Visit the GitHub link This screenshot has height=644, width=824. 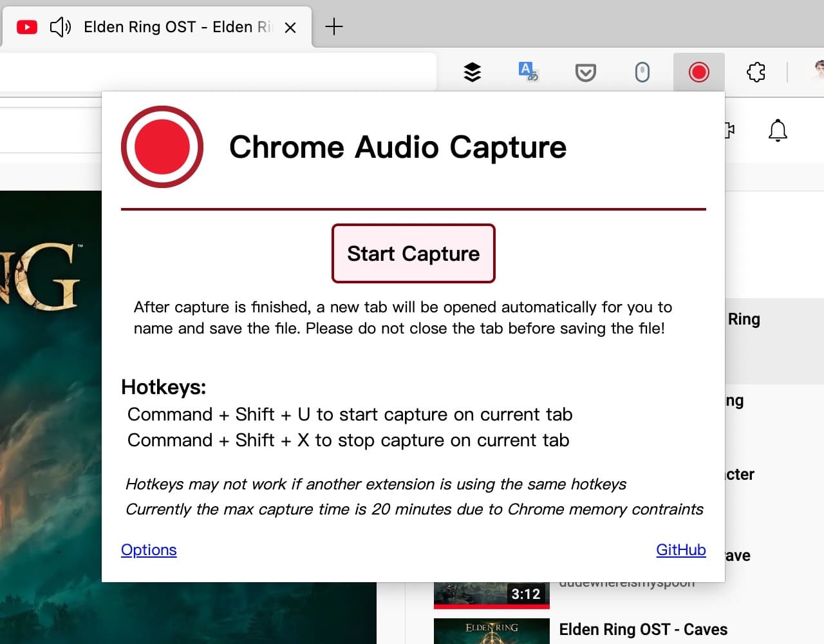(680, 550)
